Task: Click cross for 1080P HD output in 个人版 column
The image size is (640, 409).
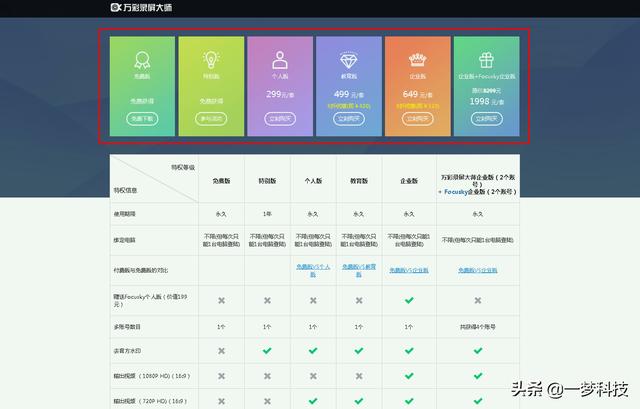Action: (313, 376)
